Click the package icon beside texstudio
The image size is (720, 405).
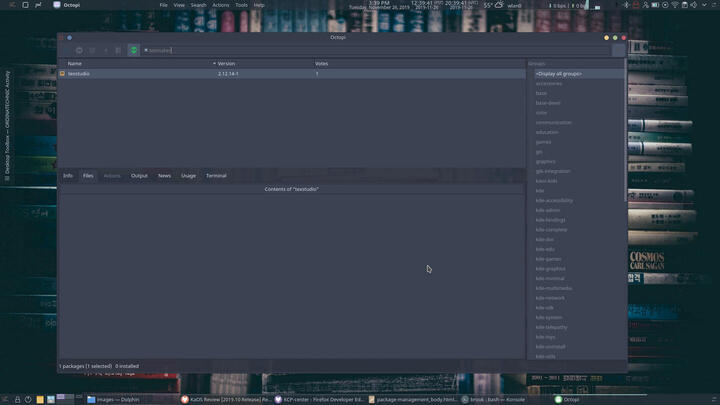(x=62, y=73)
